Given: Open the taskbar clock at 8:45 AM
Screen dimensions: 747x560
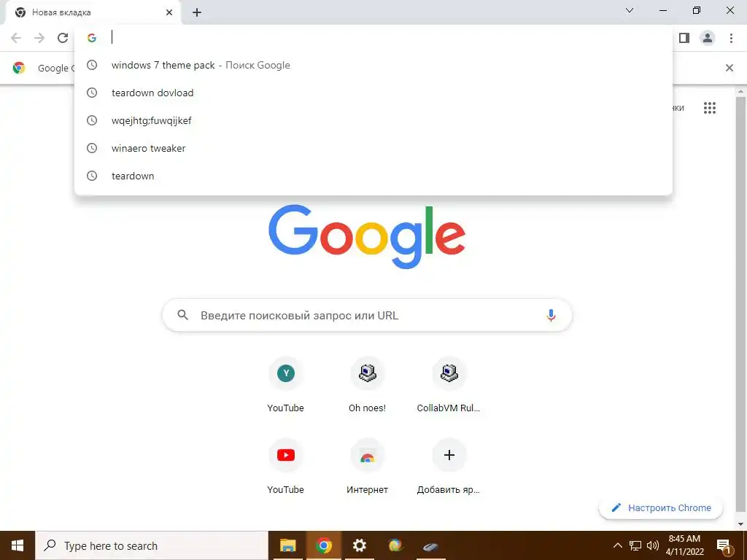Looking at the screenshot, I should coord(684,545).
